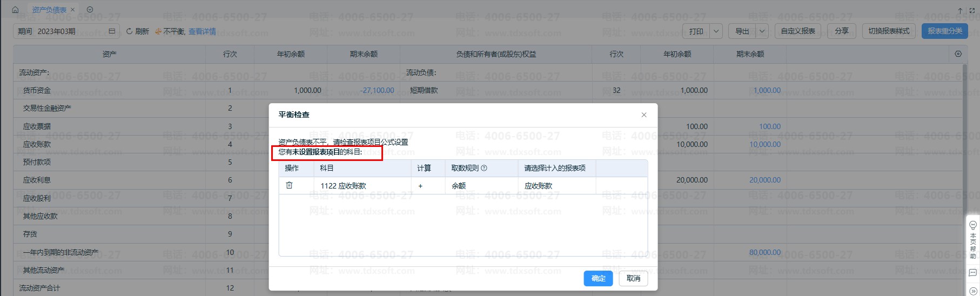This screenshot has width=980, height=296.
Task: Click the 取数规则 help question icon
Action: click(x=484, y=168)
